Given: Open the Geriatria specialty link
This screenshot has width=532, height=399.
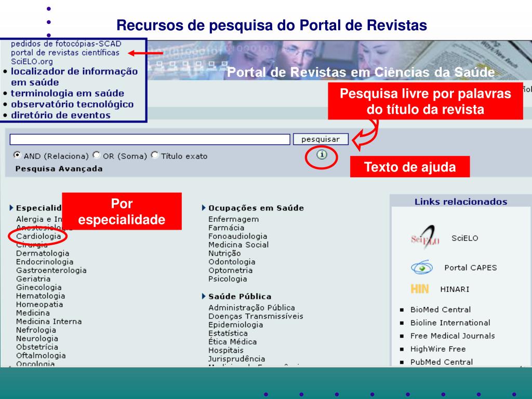Looking at the screenshot, I should tap(33, 278).
